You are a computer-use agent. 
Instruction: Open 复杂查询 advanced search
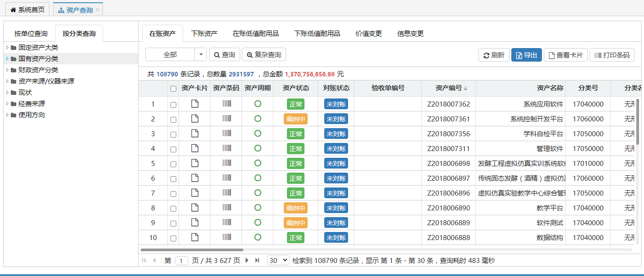coord(264,55)
